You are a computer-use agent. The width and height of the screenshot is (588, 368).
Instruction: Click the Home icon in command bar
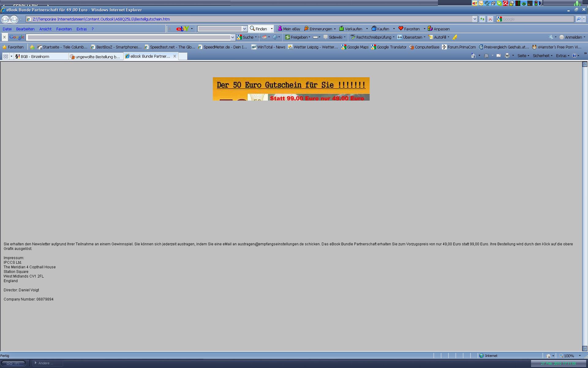473,56
